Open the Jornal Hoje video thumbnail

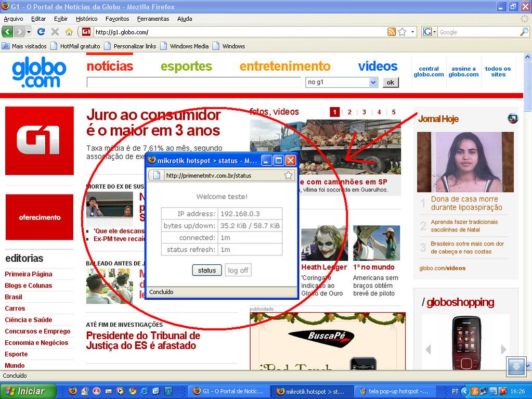click(465, 162)
